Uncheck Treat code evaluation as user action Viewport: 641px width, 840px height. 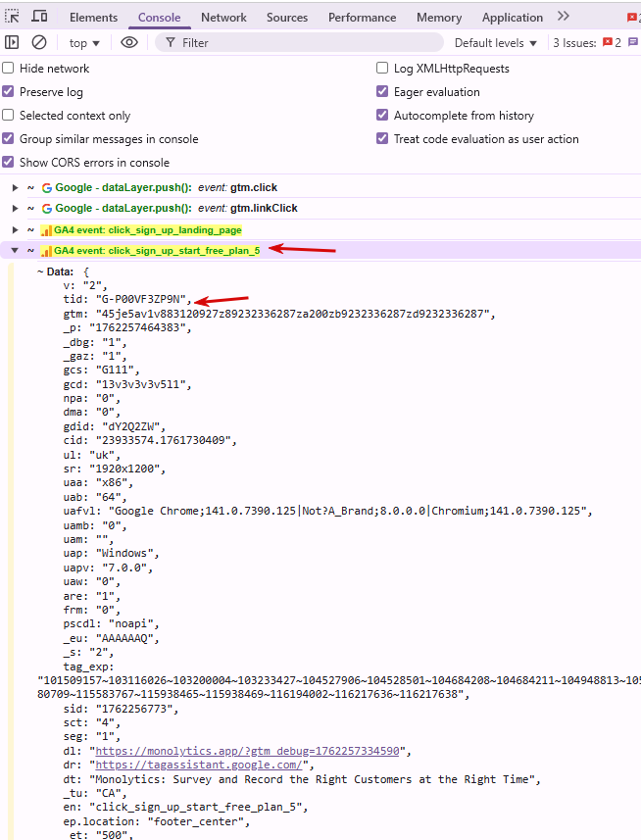click(x=382, y=139)
